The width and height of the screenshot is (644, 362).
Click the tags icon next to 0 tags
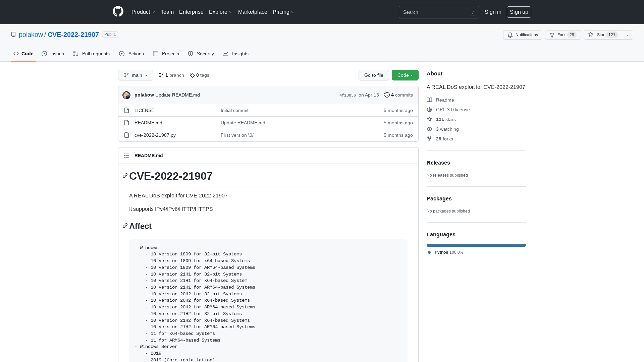point(192,75)
